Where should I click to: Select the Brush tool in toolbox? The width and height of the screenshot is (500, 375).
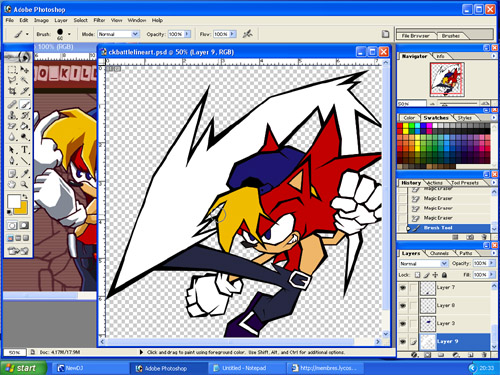[x=24, y=105]
